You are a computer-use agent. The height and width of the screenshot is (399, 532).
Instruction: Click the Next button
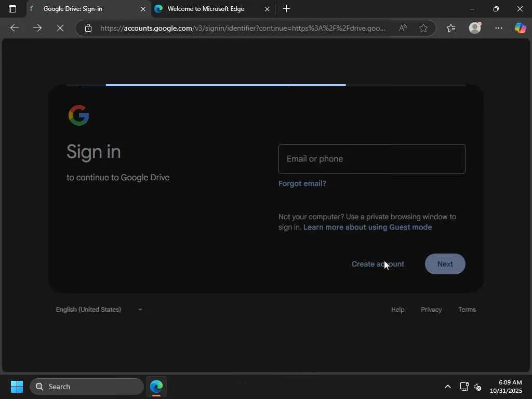click(x=445, y=264)
